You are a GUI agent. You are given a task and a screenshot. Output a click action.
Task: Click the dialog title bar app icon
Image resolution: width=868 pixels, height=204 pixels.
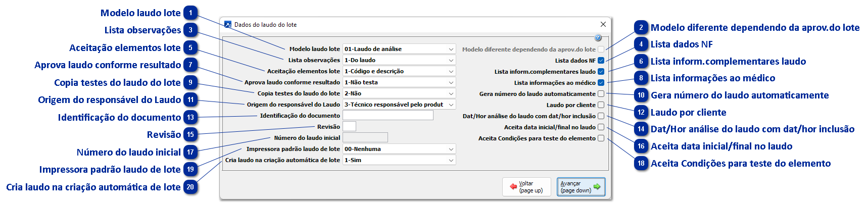coord(228,24)
